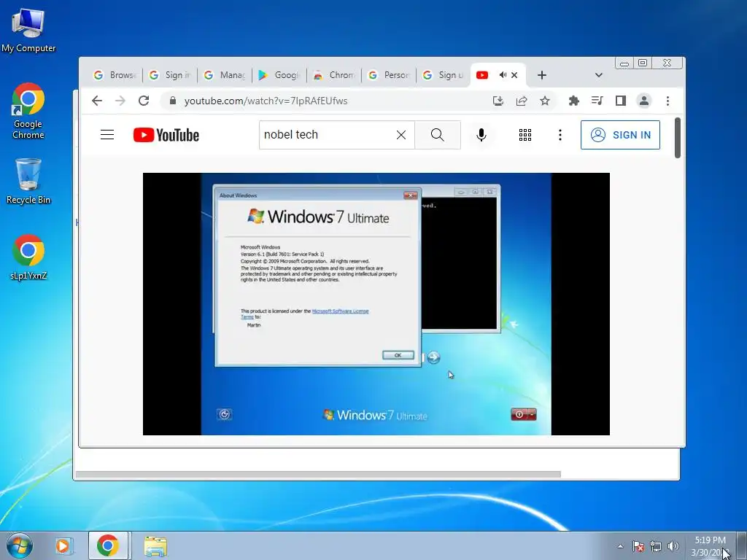Click the Chrome taskbar button
The height and width of the screenshot is (560, 747).
pyautogui.click(x=108, y=545)
